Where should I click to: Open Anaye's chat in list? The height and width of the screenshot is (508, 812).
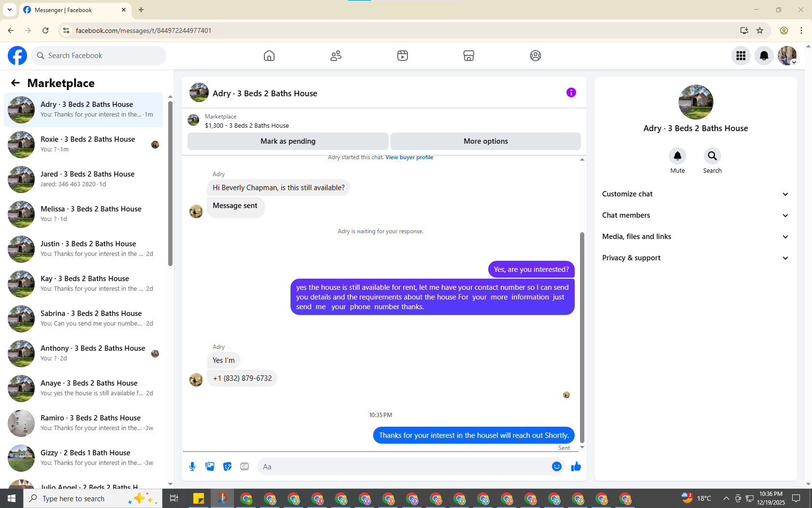point(83,388)
